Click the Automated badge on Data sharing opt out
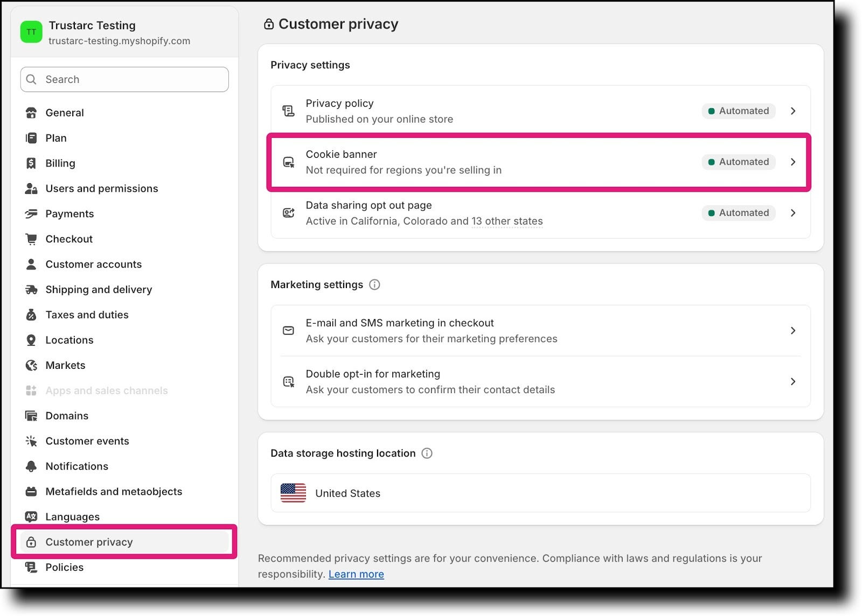The width and height of the screenshot is (862, 616). coord(739,213)
